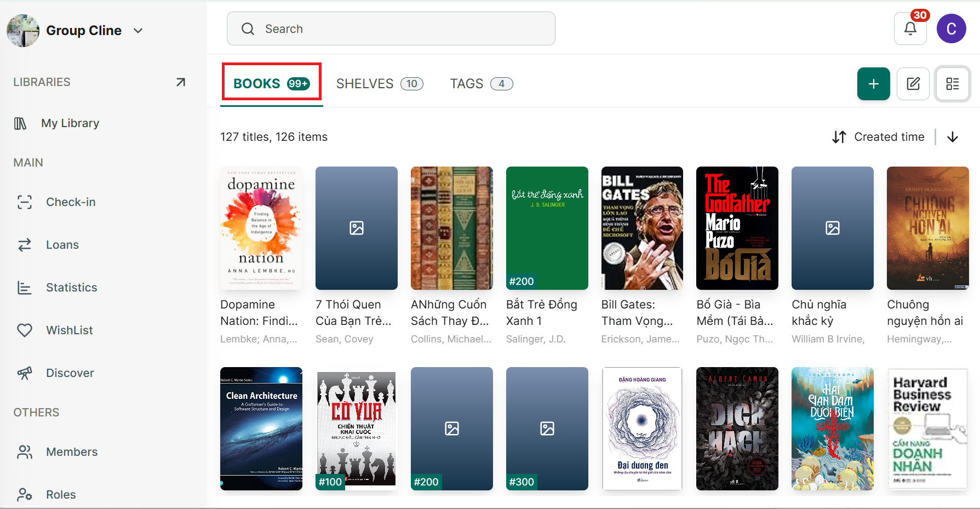
Task: Switch to the Tags tab
Action: click(x=480, y=84)
